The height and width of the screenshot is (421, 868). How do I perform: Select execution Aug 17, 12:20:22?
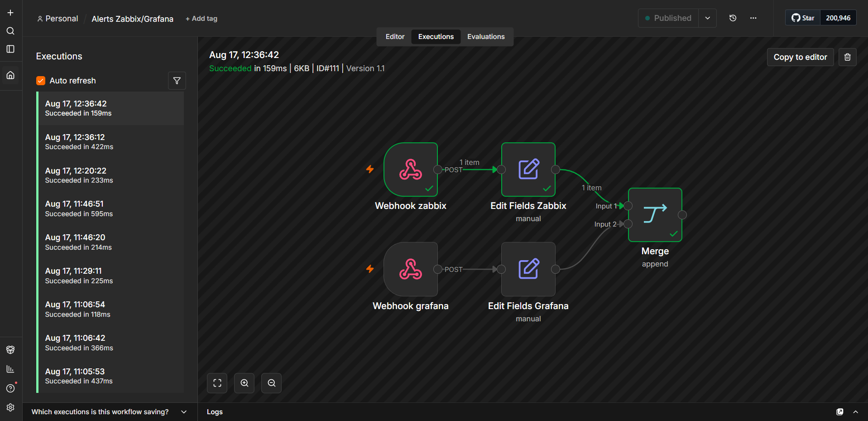click(x=111, y=175)
